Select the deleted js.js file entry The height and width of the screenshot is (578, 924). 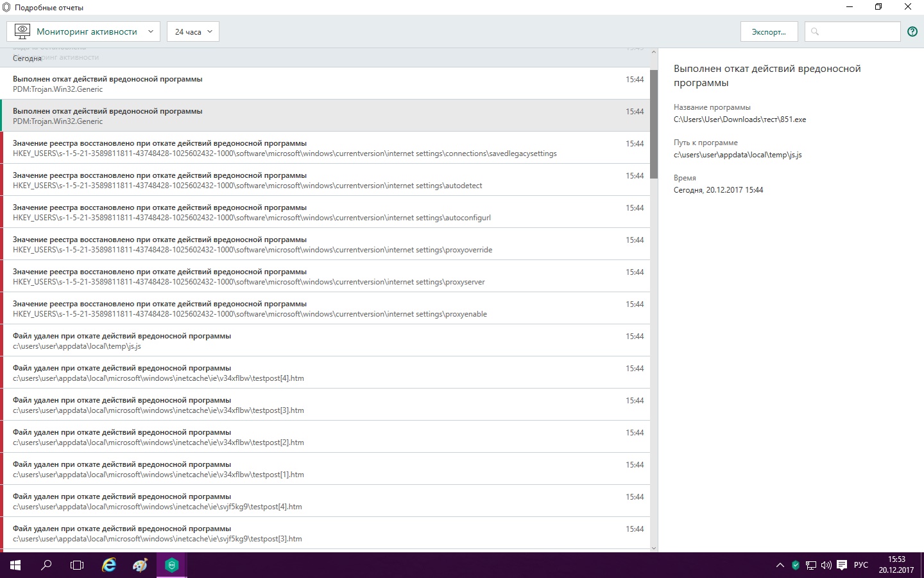click(x=321, y=340)
